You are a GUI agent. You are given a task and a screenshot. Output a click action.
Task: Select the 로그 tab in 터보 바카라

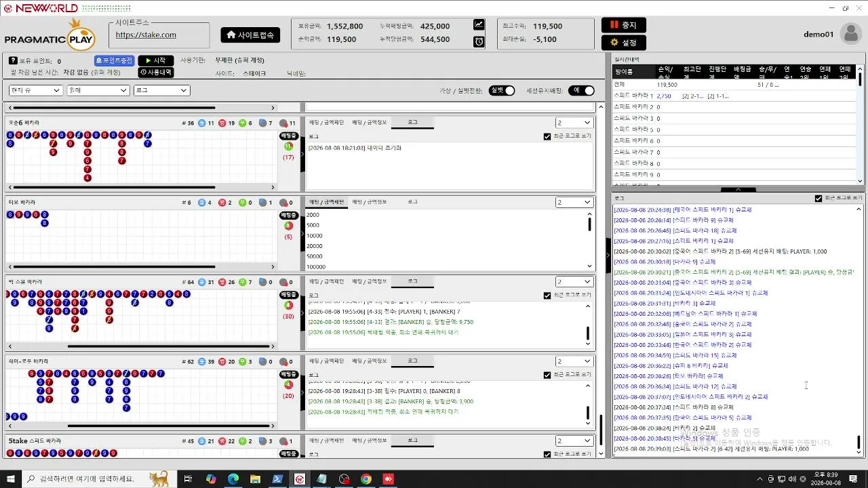tap(412, 202)
